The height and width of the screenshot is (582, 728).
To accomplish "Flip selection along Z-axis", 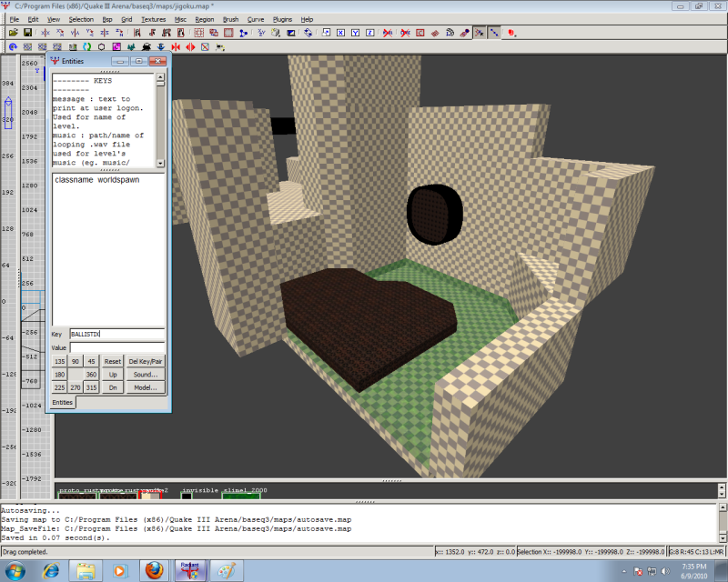I will 105,33.
